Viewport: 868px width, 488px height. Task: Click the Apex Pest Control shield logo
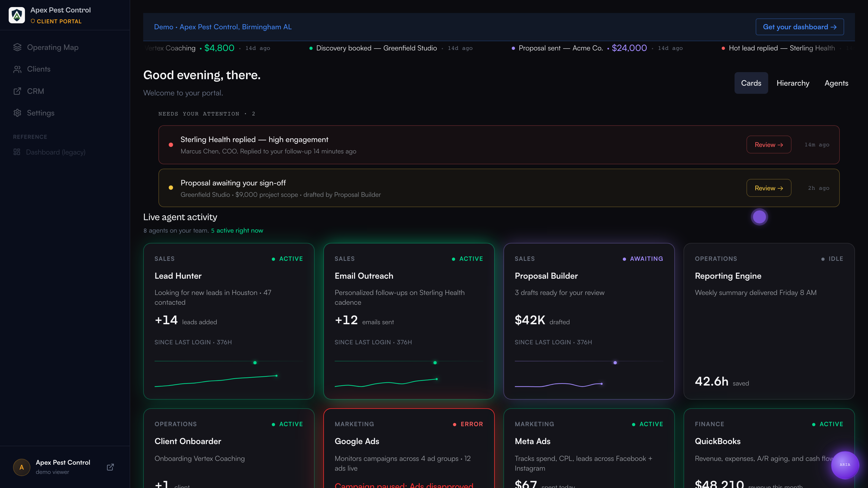pyautogui.click(x=17, y=15)
